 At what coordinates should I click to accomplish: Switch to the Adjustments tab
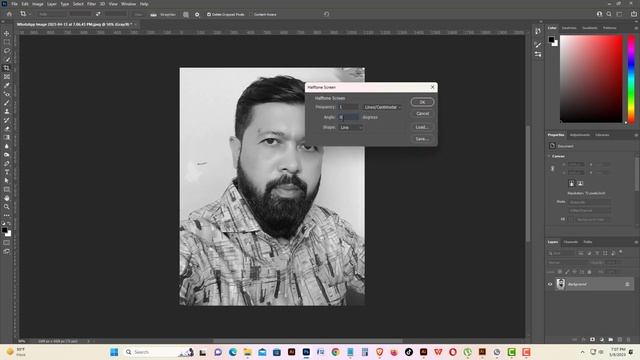click(x=580, y=135)
